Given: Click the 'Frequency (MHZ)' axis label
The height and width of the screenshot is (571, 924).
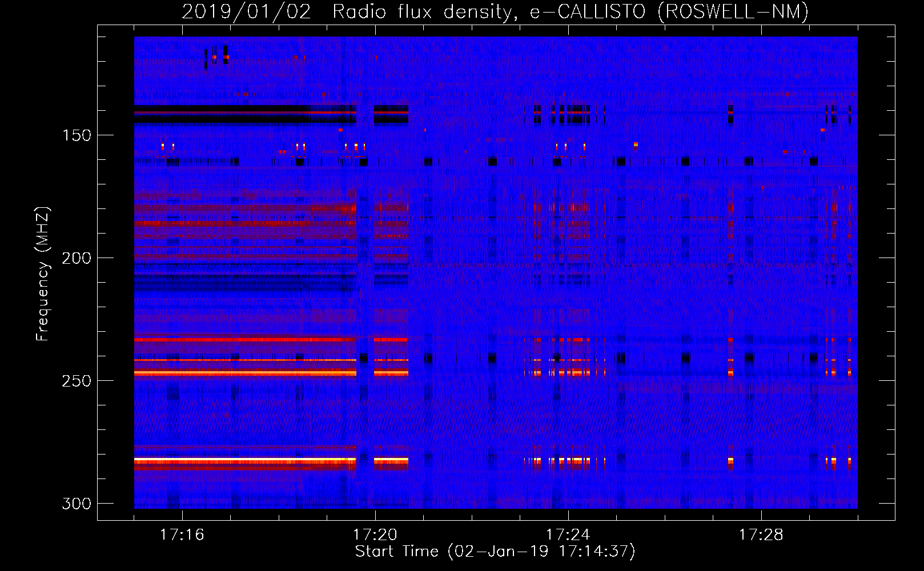Looking at the screenshot, I should click(x=43, y=274).
